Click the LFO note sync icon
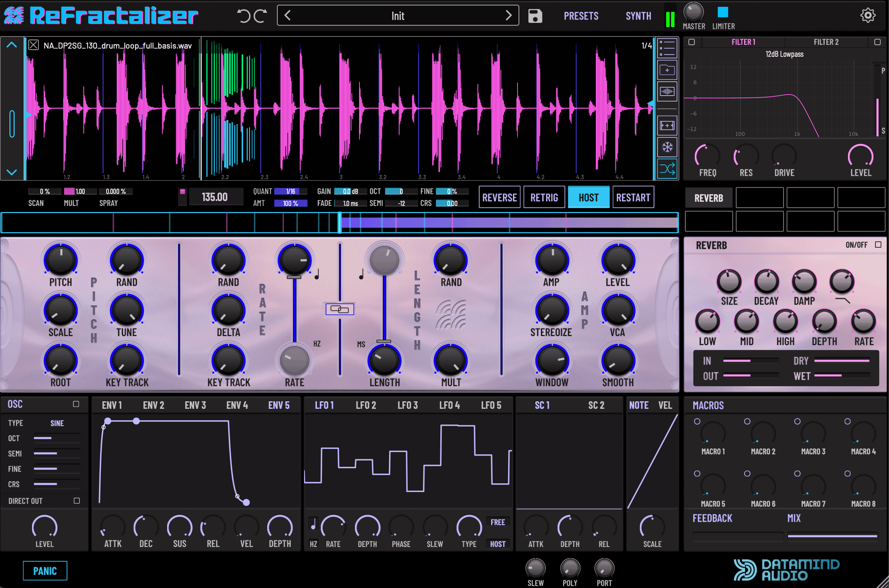Screen dimensions: 889x588 (313, 523)
